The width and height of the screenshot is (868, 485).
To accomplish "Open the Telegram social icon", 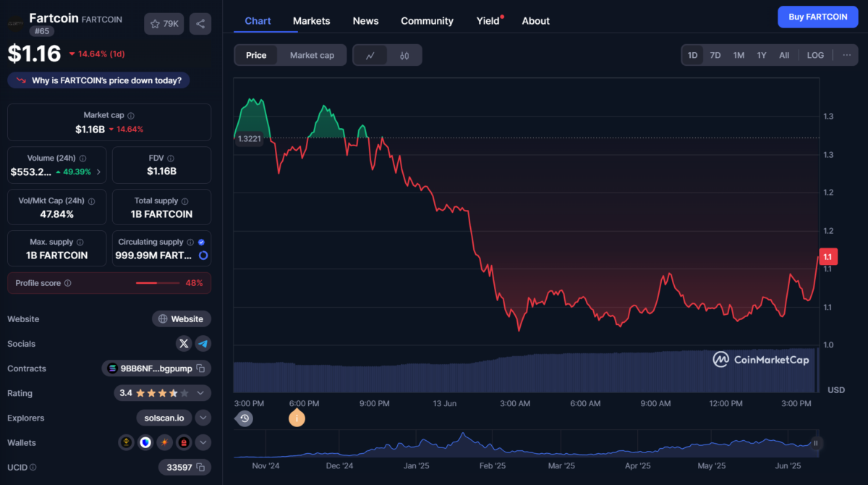I will 203,343.
